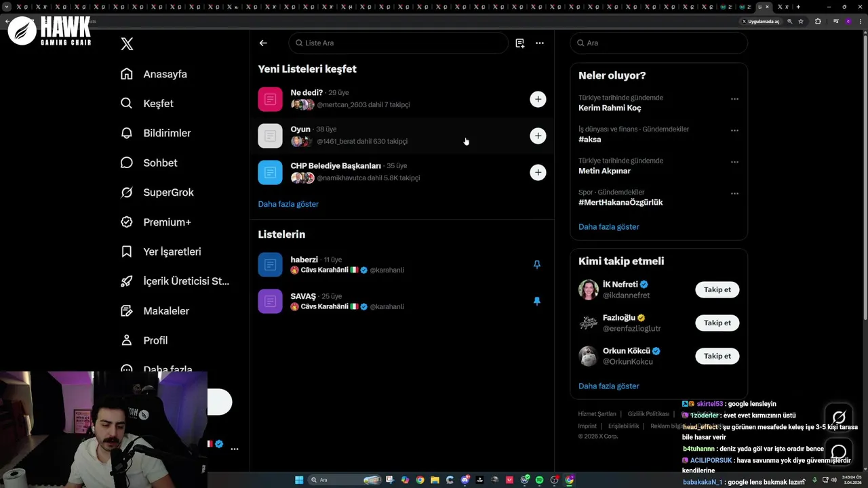This screenshot has width=868, height=488.
Task: Open Profil in the sidebar
Action: coord(144,340)
